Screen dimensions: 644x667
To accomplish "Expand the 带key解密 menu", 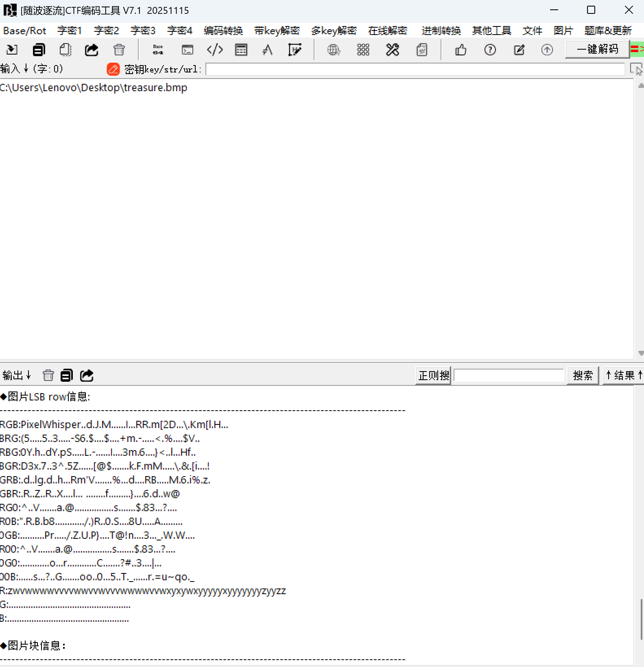I will (x=277, y=31).
